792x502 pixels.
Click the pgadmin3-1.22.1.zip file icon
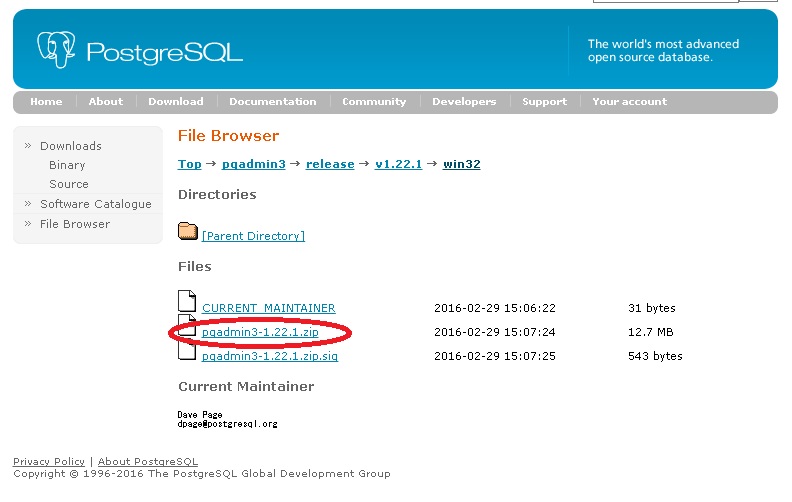(x=187, y=327)
